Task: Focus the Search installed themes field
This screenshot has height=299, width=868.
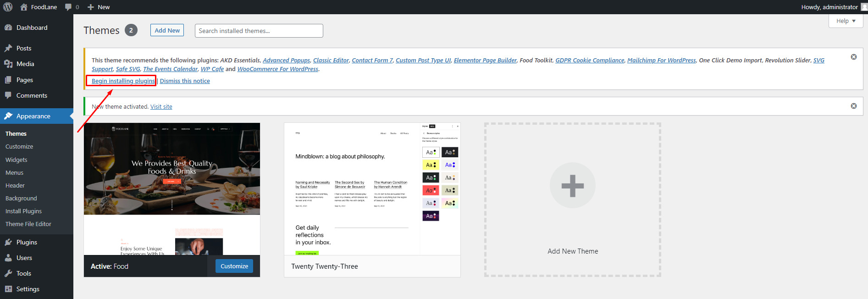Action: 259,31
